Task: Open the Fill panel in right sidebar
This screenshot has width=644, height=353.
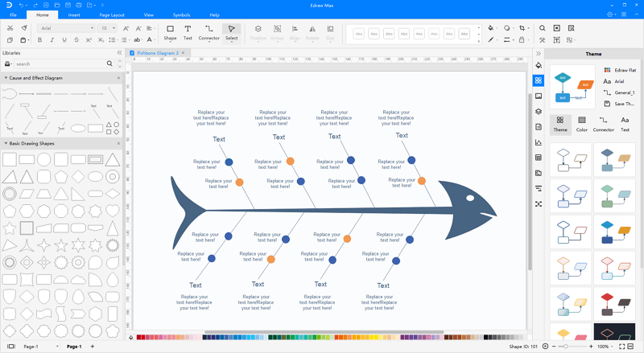Action: click(x=539, y=65)
